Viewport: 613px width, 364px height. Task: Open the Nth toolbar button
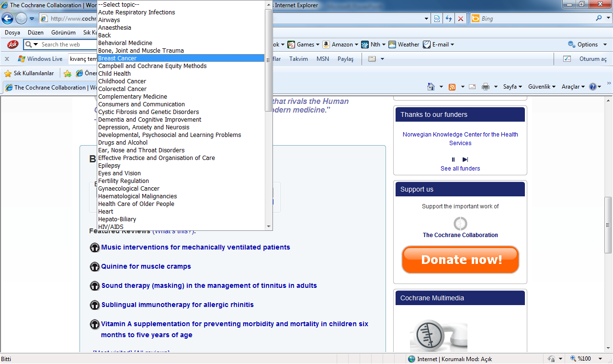[x=374, y=45]
